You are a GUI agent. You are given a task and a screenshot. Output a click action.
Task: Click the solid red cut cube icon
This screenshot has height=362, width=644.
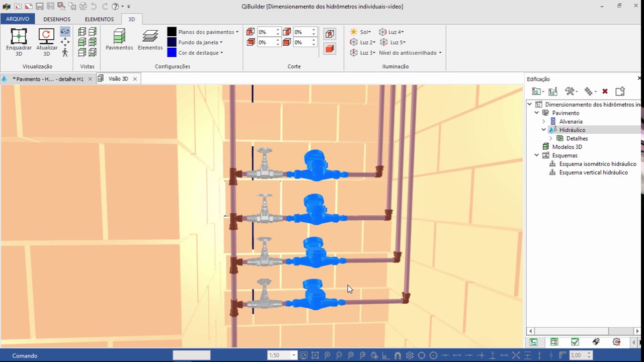coord(330,49)
